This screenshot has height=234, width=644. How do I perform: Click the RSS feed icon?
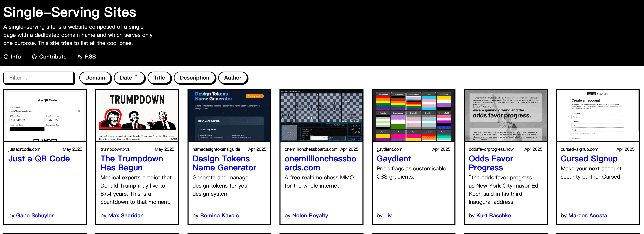[x=80, y=57]
